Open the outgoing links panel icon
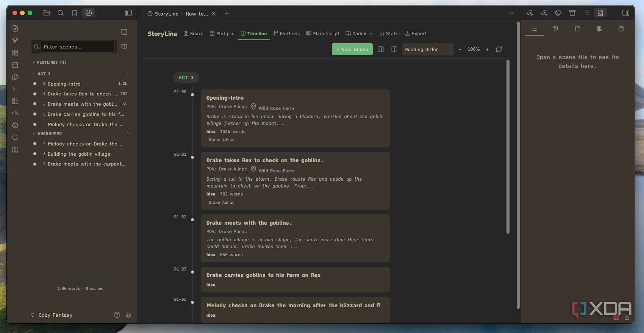The height and width of the screenshot is (333, 644). coord(544,13)
